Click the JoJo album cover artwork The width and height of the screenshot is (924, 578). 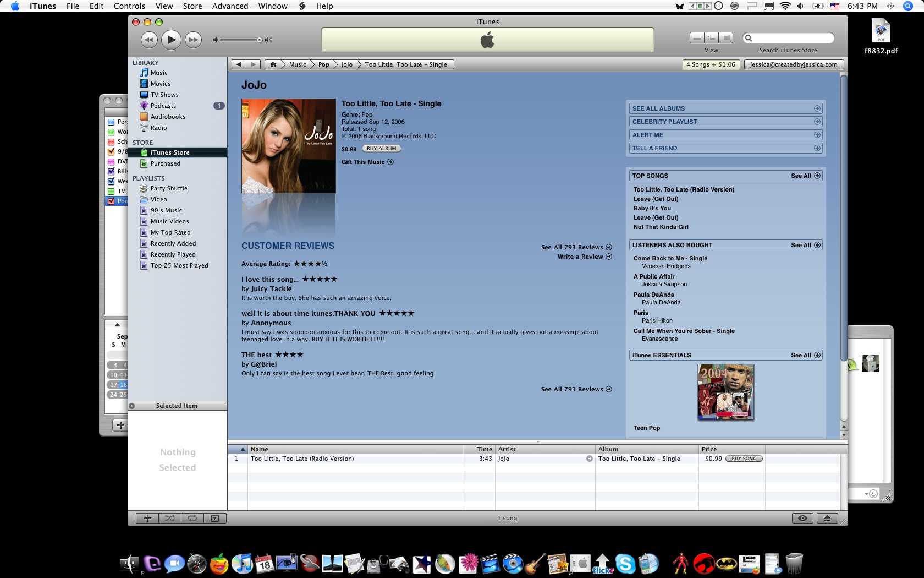point(288,146)
